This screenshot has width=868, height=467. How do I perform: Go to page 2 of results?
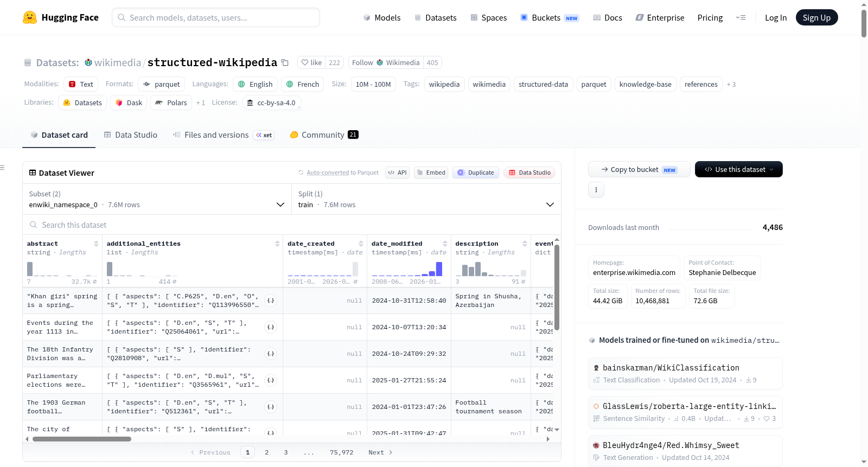266,452
